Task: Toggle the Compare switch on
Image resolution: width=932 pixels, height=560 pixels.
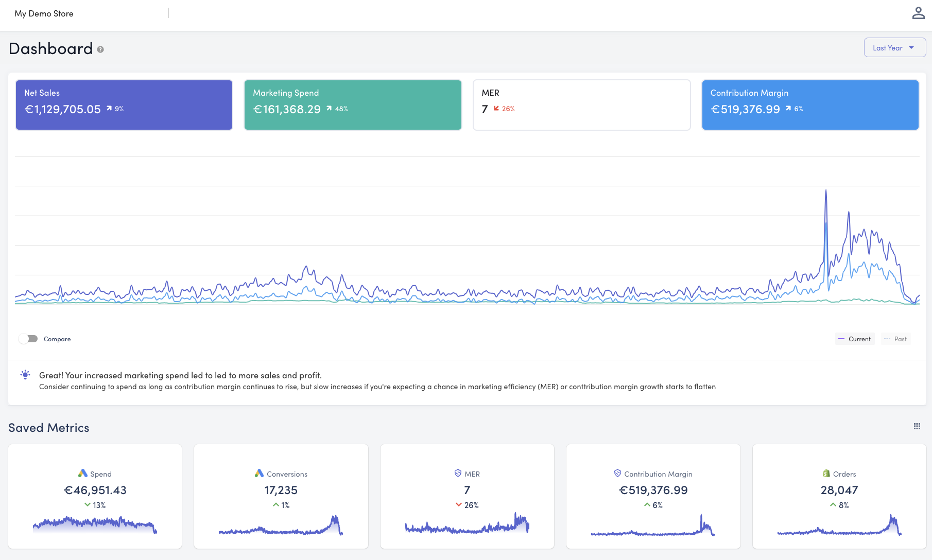Action: [x=28, y=339]
